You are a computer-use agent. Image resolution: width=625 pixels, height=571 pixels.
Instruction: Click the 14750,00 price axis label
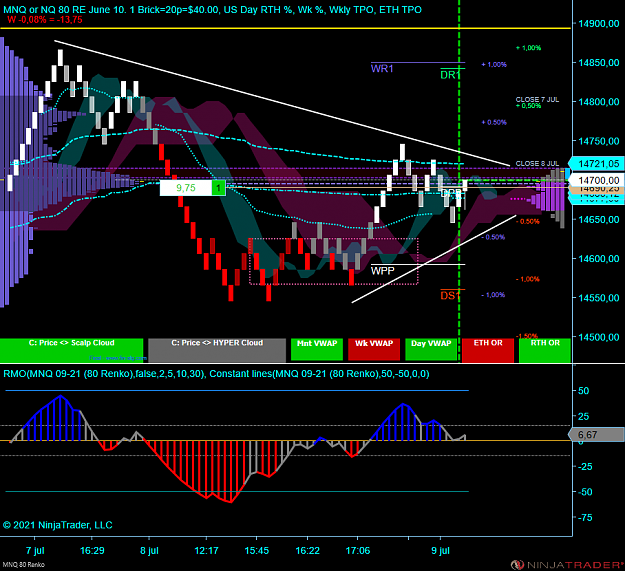click(599, 141)
